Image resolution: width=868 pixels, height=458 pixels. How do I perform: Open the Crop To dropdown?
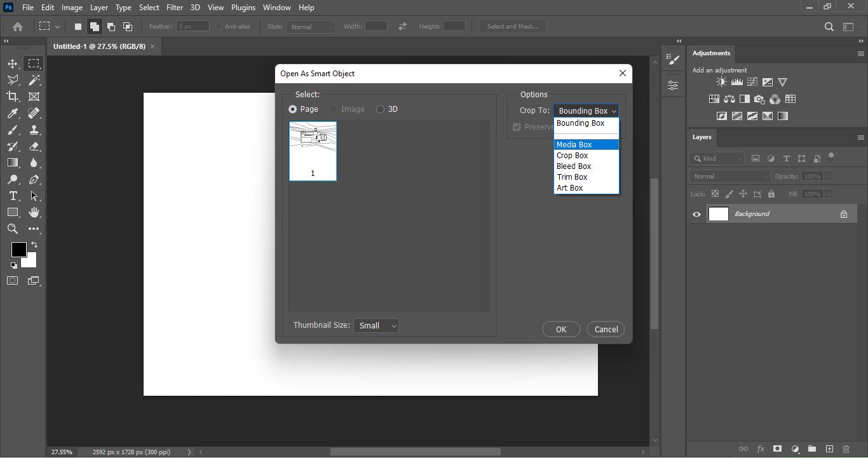pyautogui.click(x=586, y=111)
